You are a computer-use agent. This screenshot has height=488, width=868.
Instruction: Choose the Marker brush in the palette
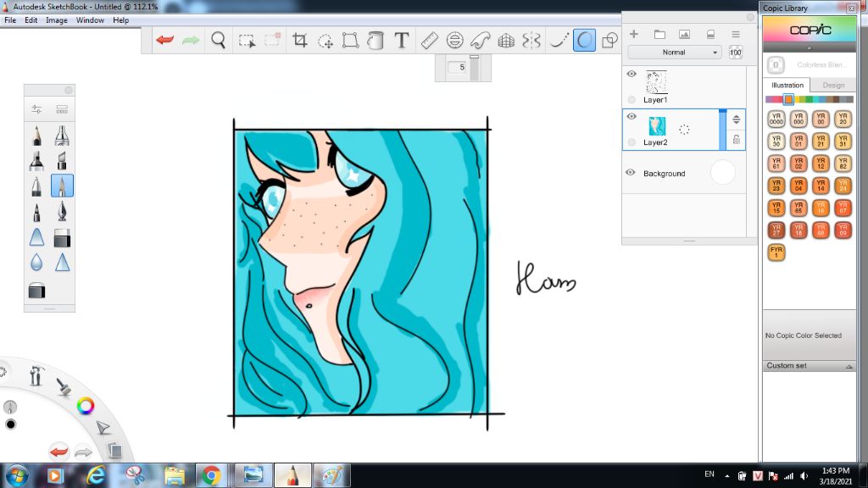[x=36, y=160]
